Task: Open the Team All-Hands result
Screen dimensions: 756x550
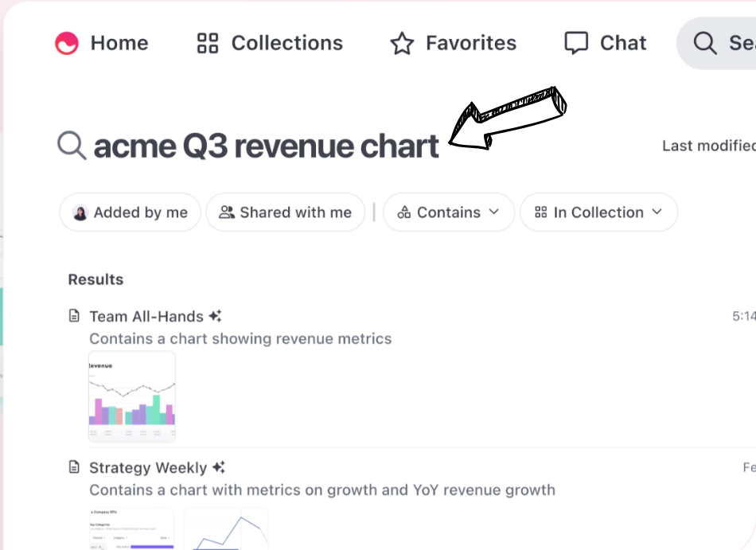Action: click(146, 316)
